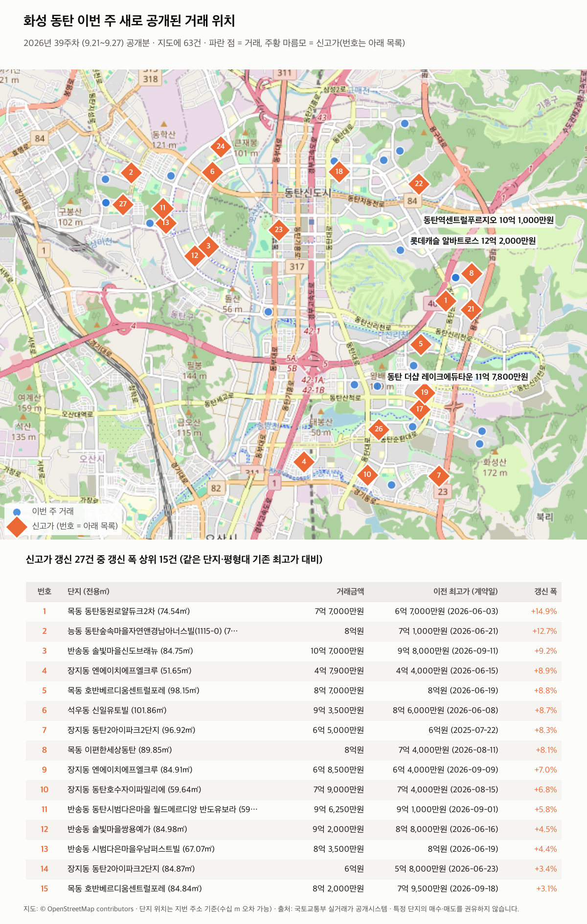Viewport: 587px width, 924px height.
Task: Click map marker numbered 26
Action: tap(379, 429)
